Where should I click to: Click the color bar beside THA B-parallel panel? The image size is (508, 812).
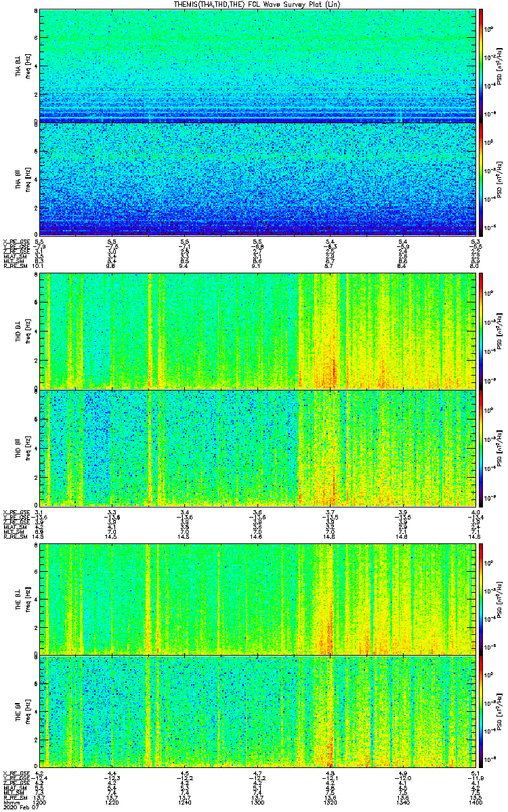[x=482, y=179]
